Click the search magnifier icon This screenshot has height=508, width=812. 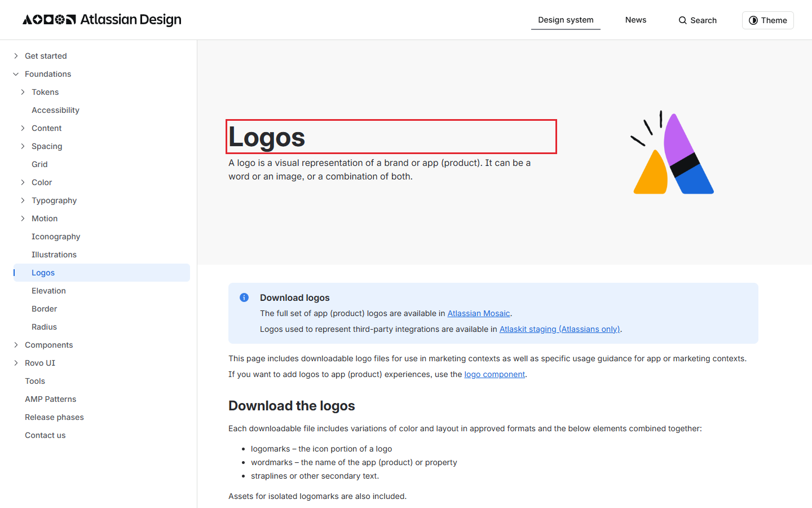(x=683, y=20)
